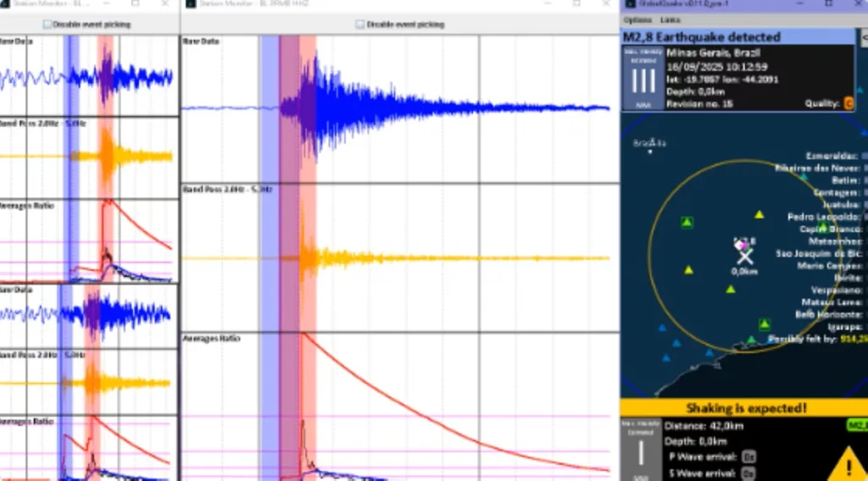Click the white X epicenter marker on map
868x481 pixels.
pyautogui.click(x=744, y=257)
